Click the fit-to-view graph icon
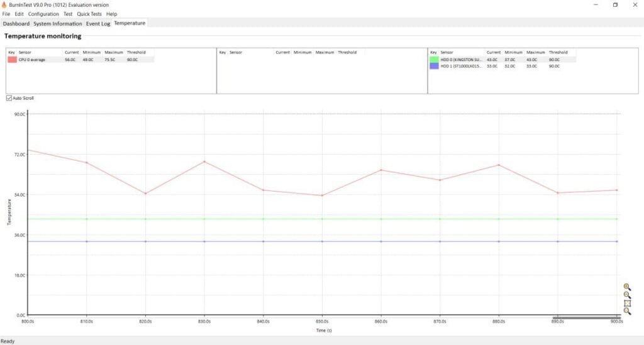 click(627, 303)
